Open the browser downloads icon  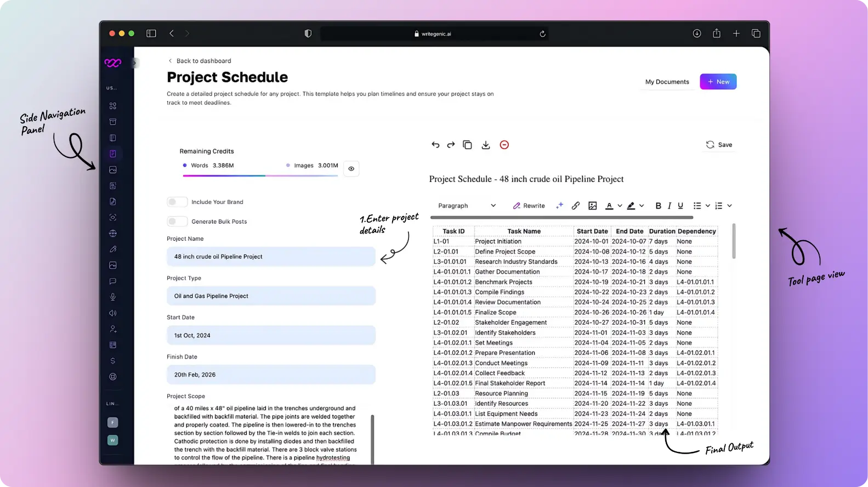pos(697,33)
